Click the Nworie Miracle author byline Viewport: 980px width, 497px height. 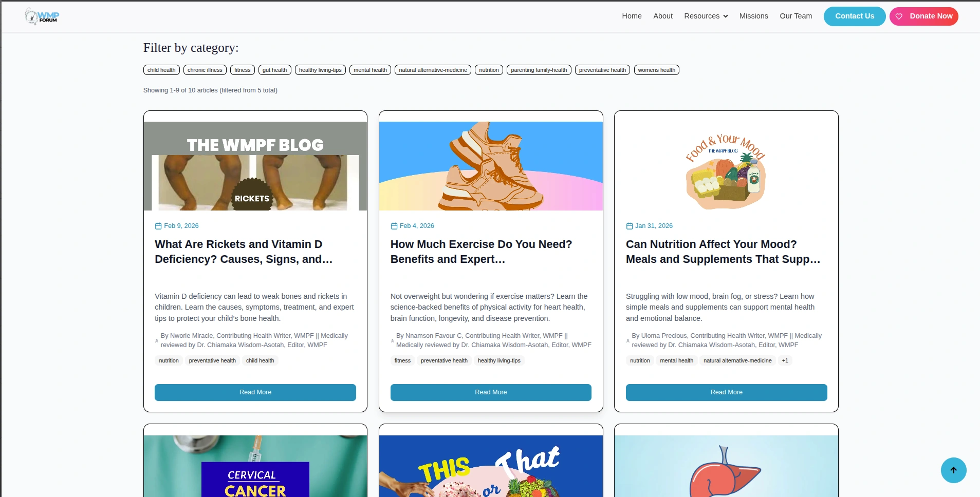pyautogui.click(x=254, y=340)
